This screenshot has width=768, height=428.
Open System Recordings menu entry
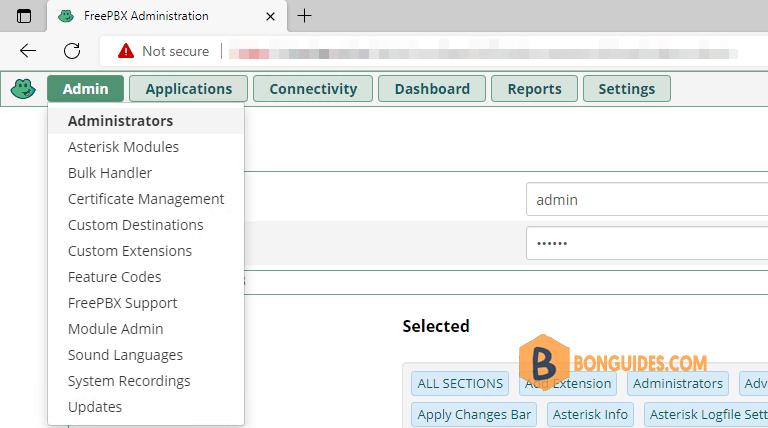tap(146, 380)
